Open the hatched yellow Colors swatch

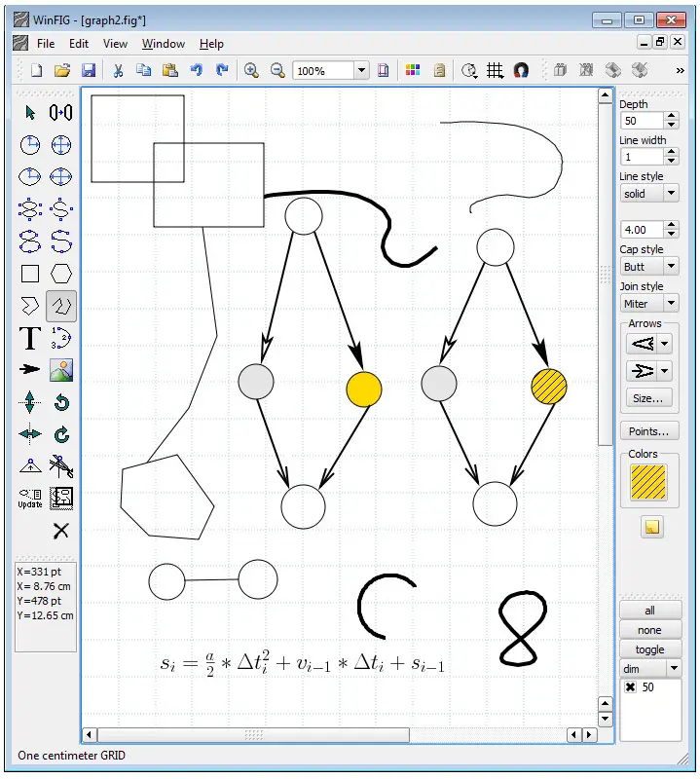point(647,482)
